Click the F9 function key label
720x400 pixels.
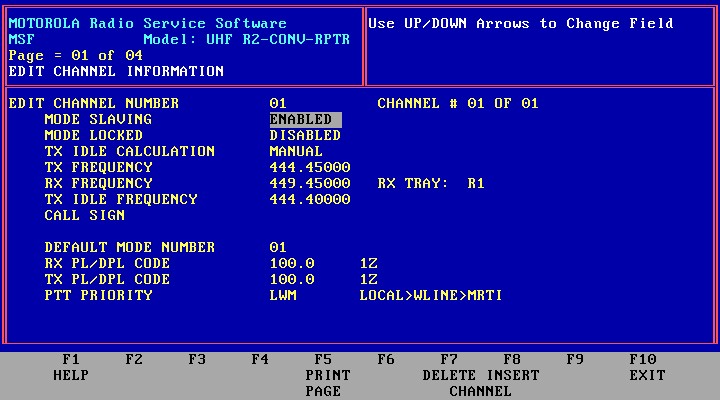coord(575,359)
